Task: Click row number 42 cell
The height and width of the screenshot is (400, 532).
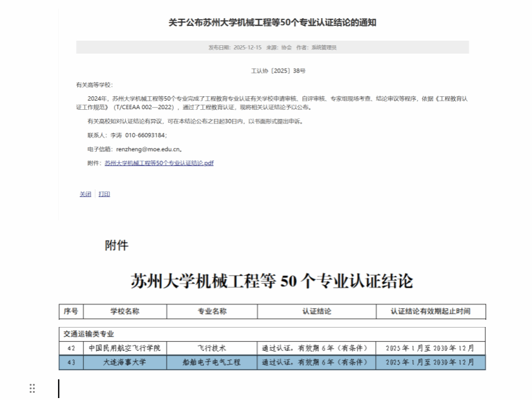Action: pos(71,348)
